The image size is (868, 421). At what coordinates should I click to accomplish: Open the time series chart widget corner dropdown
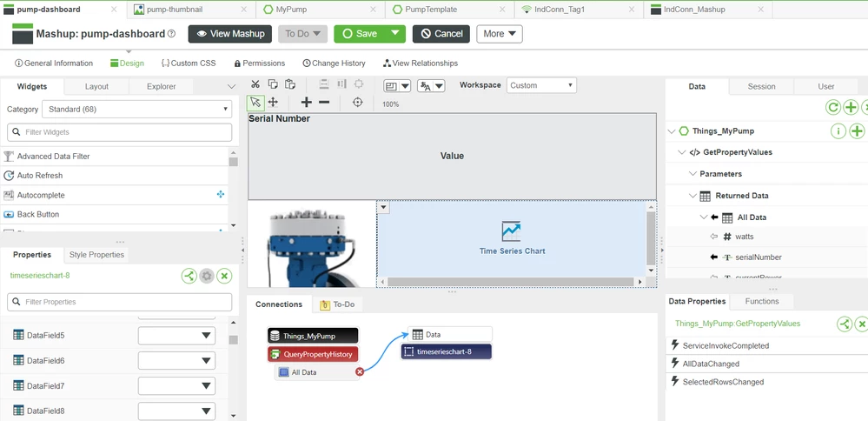pos(384,207)
